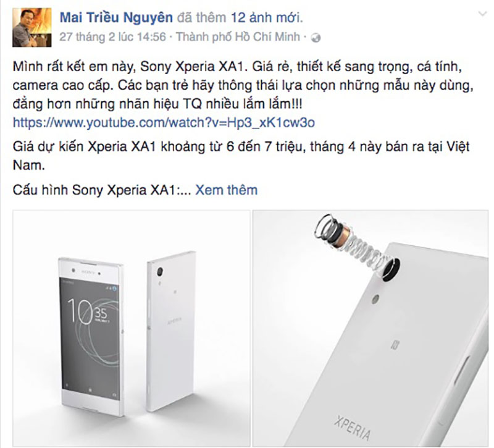
Task: Open the YouTube watch link in post
Action: (164, 122)
